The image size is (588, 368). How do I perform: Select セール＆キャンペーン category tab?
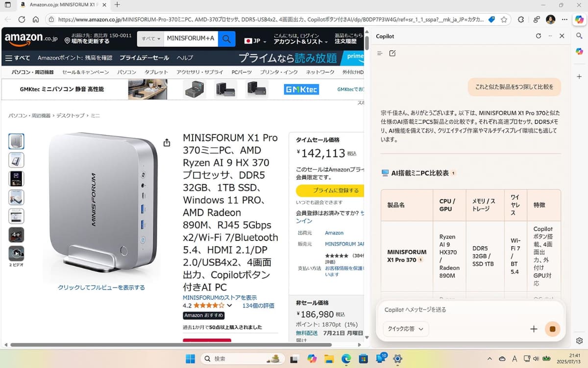(85, 72)
